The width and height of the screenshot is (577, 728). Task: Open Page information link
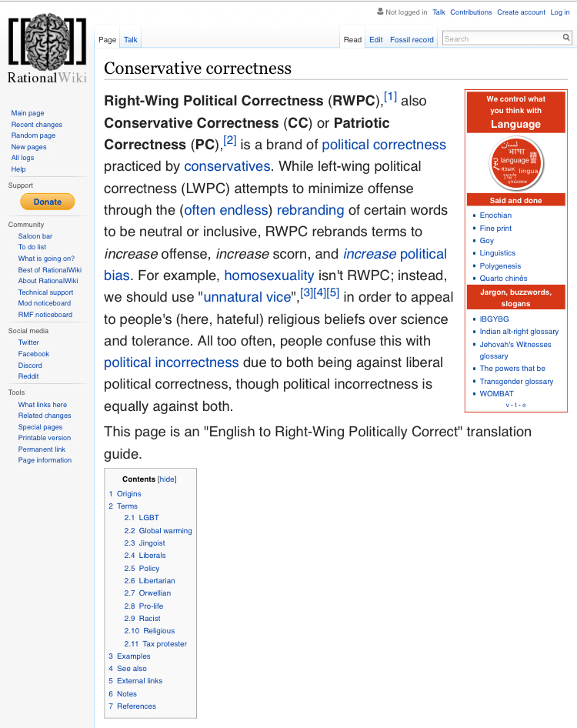tap(45, 459)
